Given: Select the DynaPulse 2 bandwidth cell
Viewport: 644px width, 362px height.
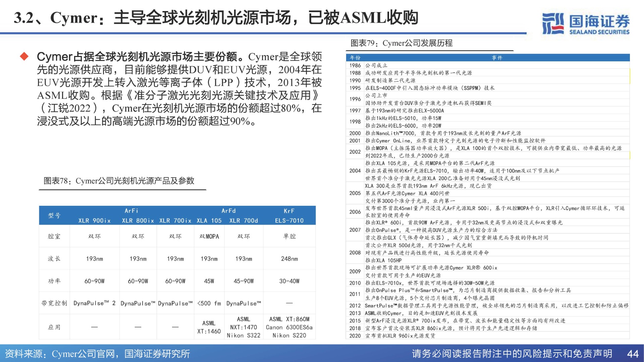Looking at the screenshot, I should point(94,303).
